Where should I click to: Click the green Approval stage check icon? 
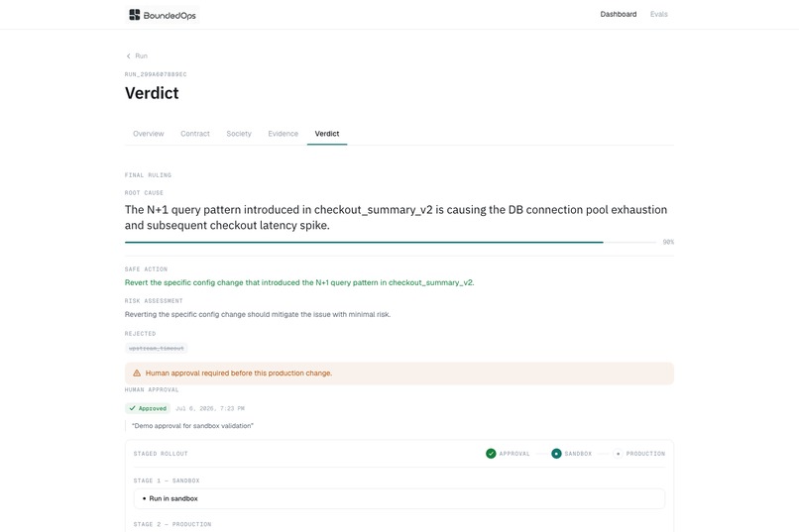click(x=491, y=454)
